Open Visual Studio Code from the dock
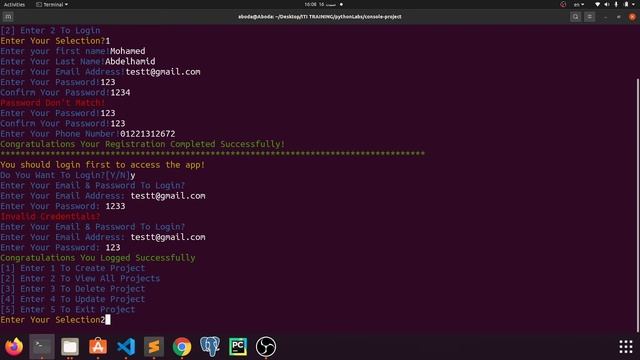The height and width of the screenshot is (360, 640). (x=126, y=347)
